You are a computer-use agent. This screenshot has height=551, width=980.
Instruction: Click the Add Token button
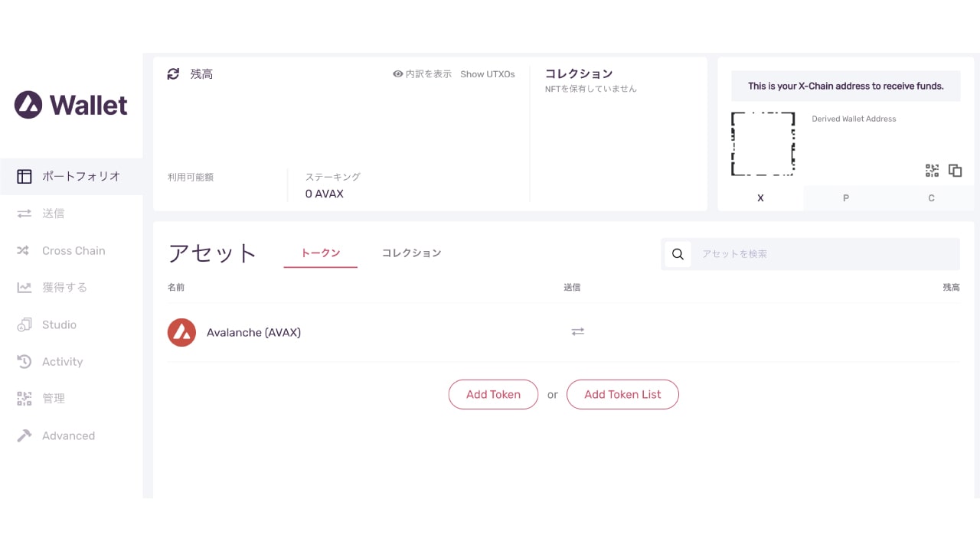coord(493,394)
